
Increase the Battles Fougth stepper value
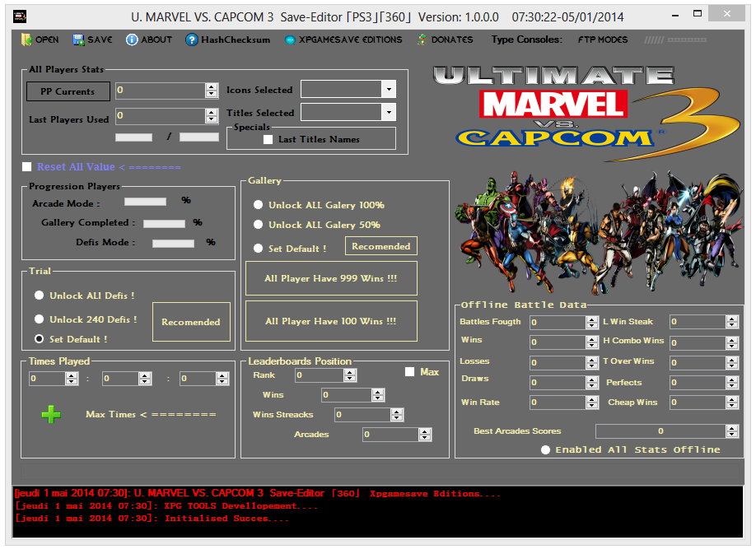[x=592, y=319]
